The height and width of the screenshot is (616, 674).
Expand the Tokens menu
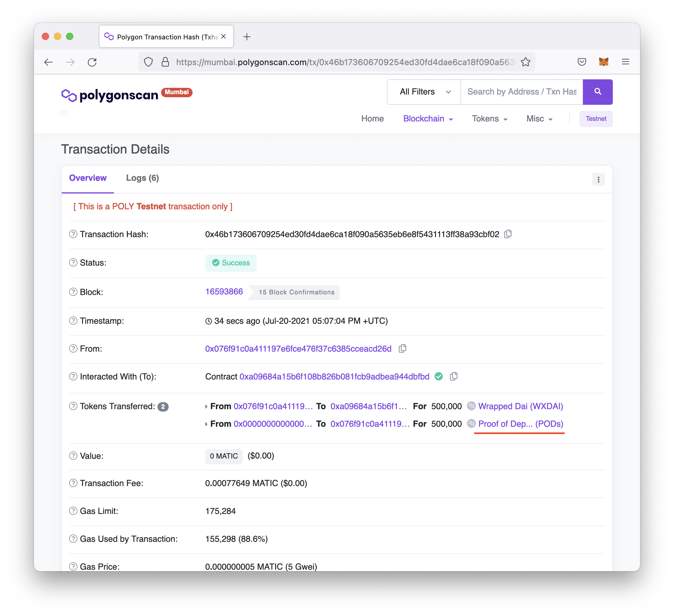(x=489, y=119)
